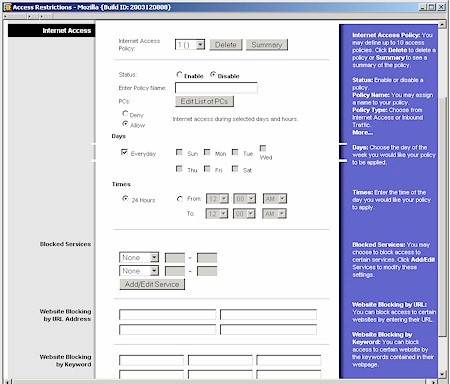
Task: Click the PCs: label
Action: 124,101
